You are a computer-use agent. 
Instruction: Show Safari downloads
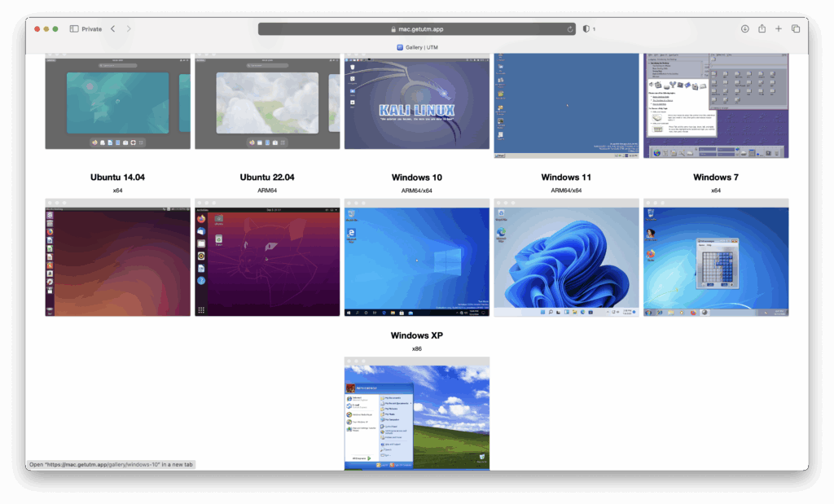pos(744,28)
